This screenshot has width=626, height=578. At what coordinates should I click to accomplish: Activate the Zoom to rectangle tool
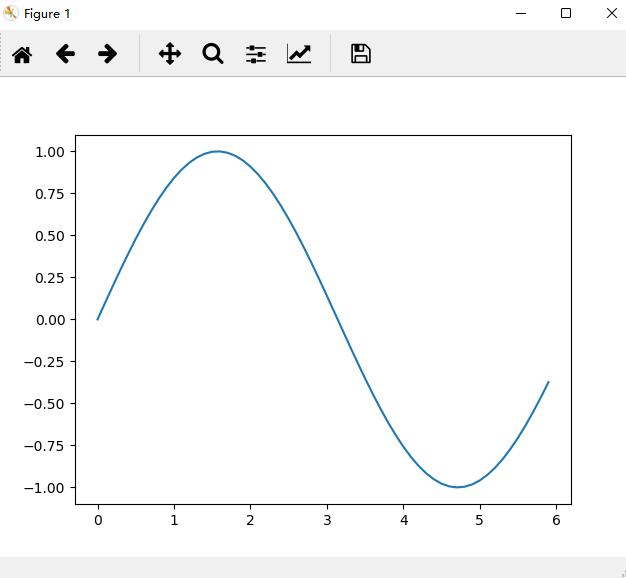213,54
